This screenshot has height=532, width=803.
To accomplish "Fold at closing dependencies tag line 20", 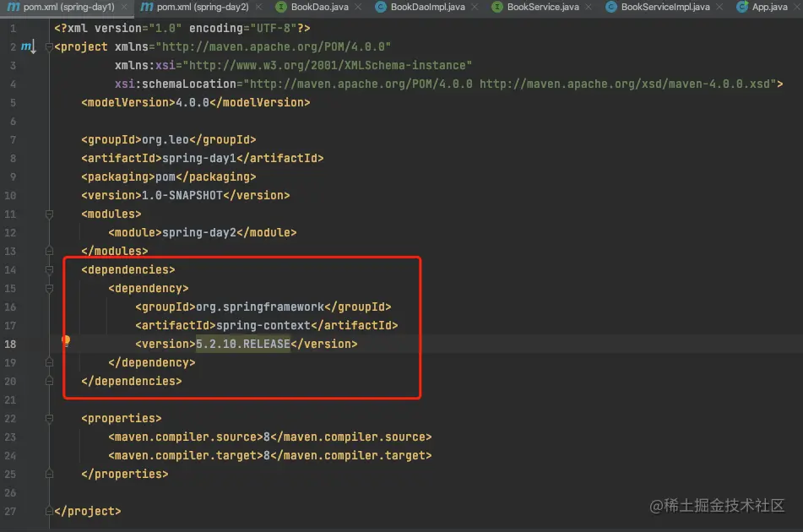I will coord(49,381).
